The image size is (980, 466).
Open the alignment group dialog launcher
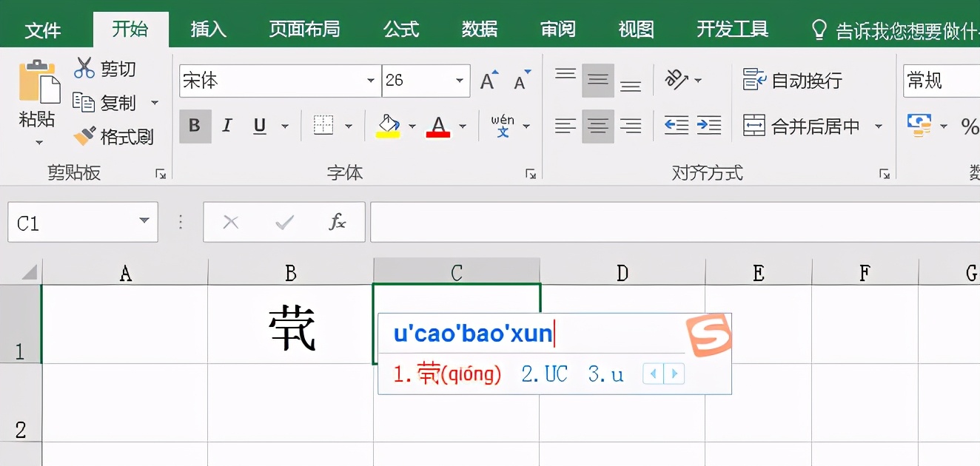(884, 174)
